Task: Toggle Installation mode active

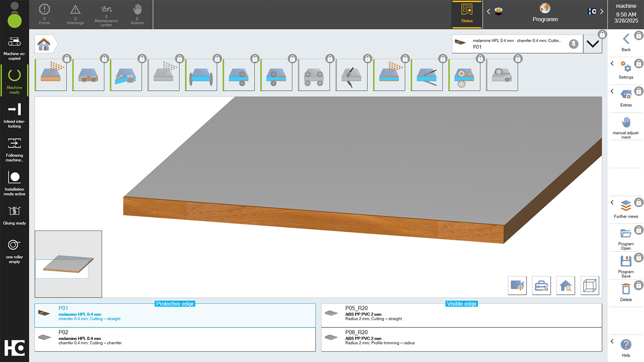Action: pos(14,183)
